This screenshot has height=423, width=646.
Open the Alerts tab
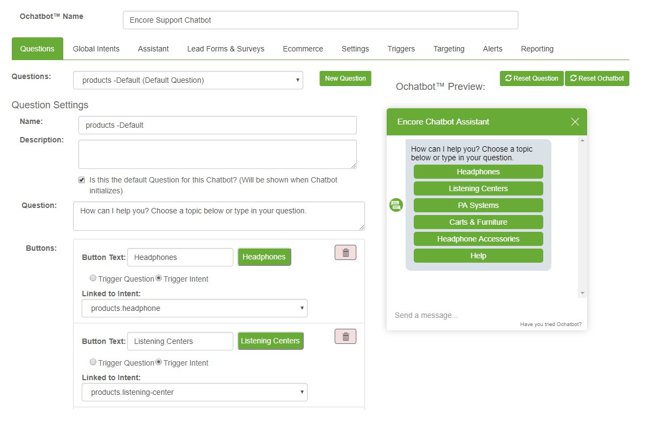click(x=492, y=49)
